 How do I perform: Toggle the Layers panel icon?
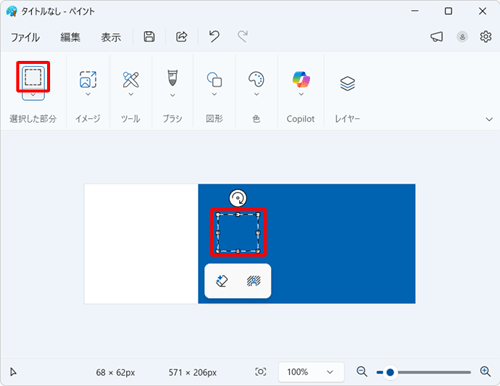click(x=347, y=83)
